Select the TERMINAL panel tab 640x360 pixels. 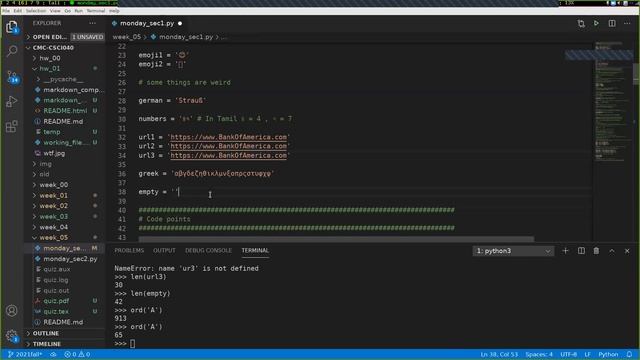click(x=255, y=250)
